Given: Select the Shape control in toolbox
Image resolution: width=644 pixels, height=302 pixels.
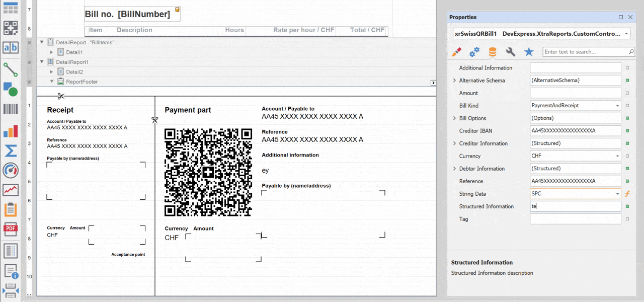Looking at the screenshot, I should [11, 89].
